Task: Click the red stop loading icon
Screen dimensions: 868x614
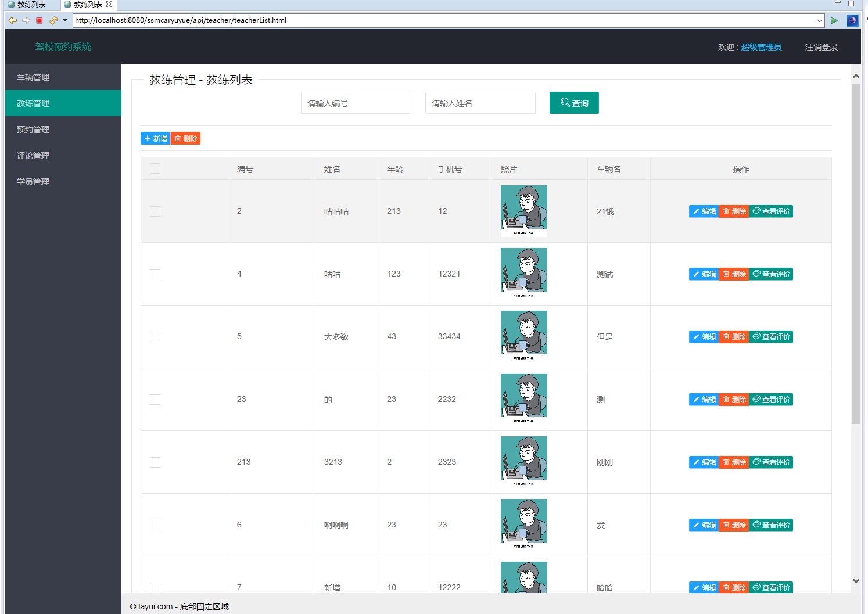Action: tap(40, 20)
